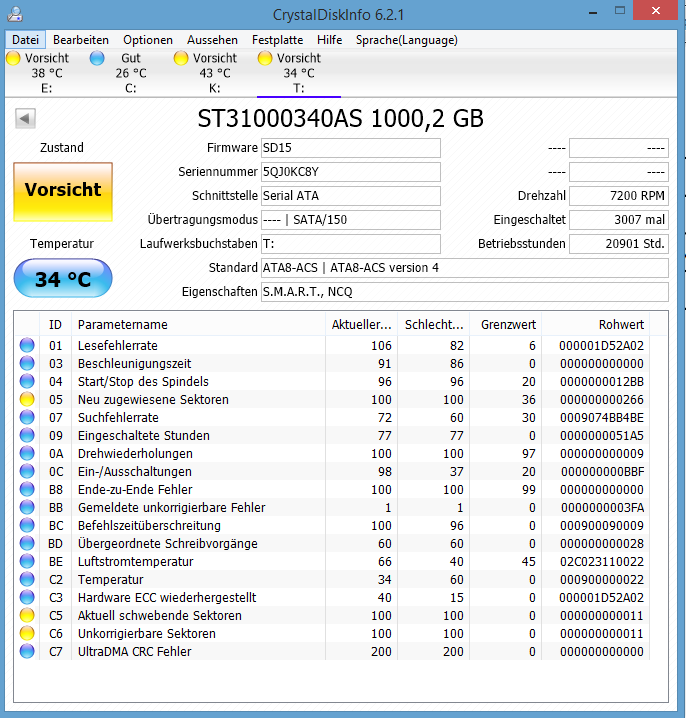The width and height of the screenshot is (686, 718).
Task: Click the yellow status icon for drive E:
Action: [x=13, y=58]
